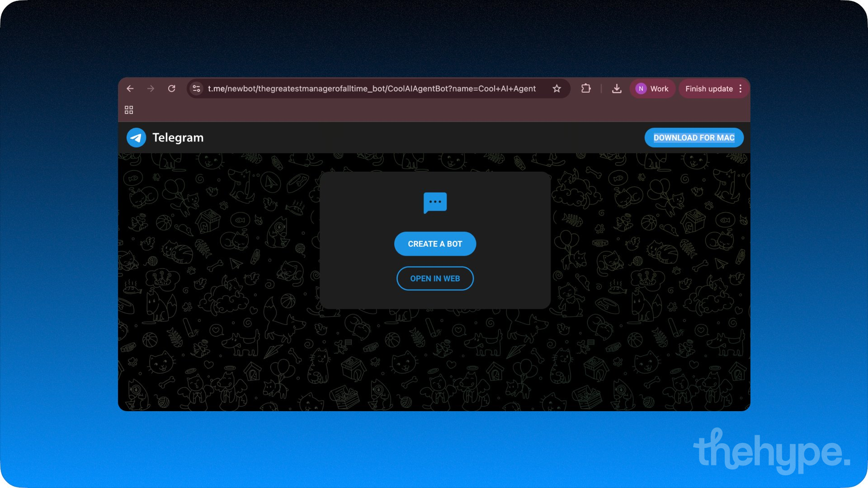Image resolution: width=868 pixels, height=488 pixels.
Task: Click the Telegram title text
Action: tap(178, 137)
